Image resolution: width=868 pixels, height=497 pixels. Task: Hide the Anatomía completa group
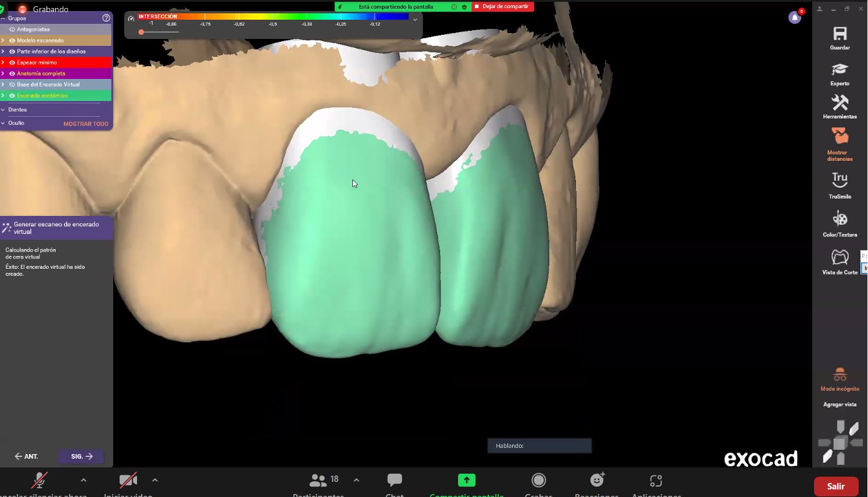(x=12, y=73)
